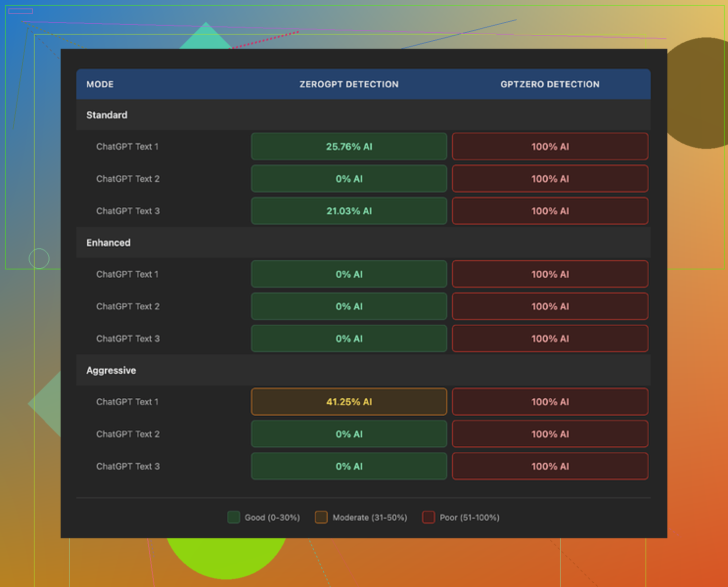Select ChatGPT Text 3 under Aggressive
728x587 pixels.
click(x=128, y=466)
